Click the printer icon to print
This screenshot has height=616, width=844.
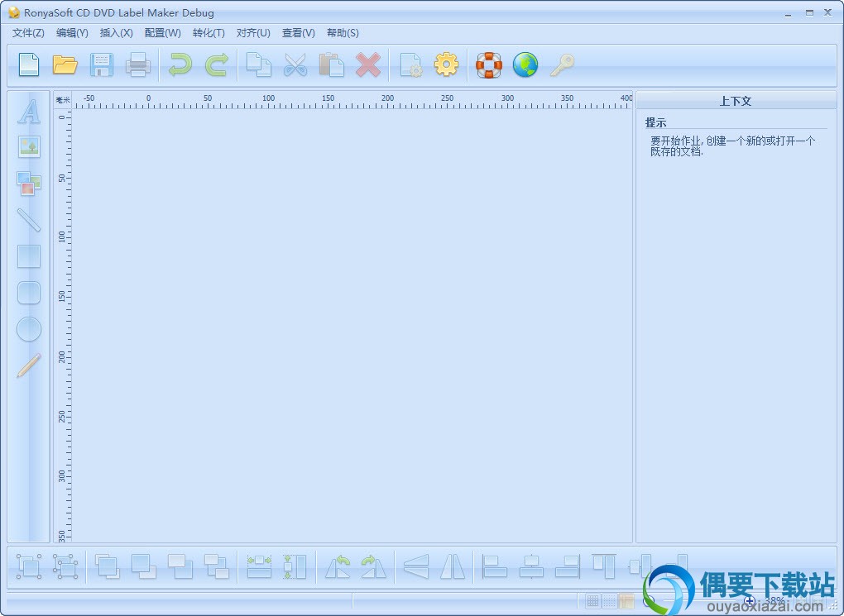coord(138,64)
